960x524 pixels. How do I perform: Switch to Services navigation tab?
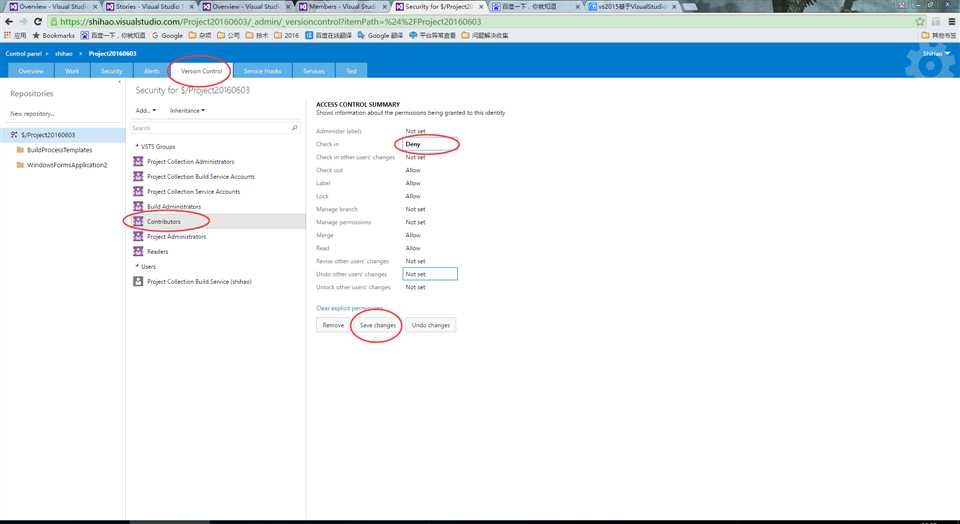[313, 71]
